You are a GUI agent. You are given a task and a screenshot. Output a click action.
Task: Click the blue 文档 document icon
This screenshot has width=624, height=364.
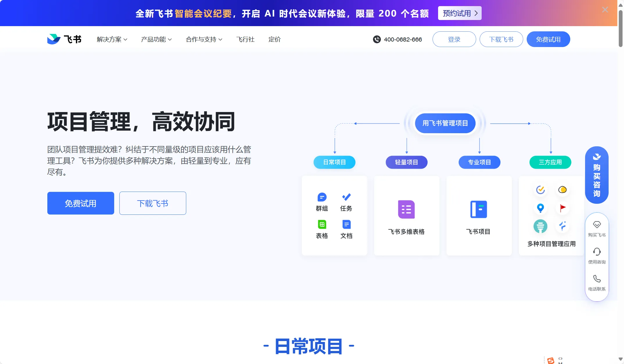[347, 224]
